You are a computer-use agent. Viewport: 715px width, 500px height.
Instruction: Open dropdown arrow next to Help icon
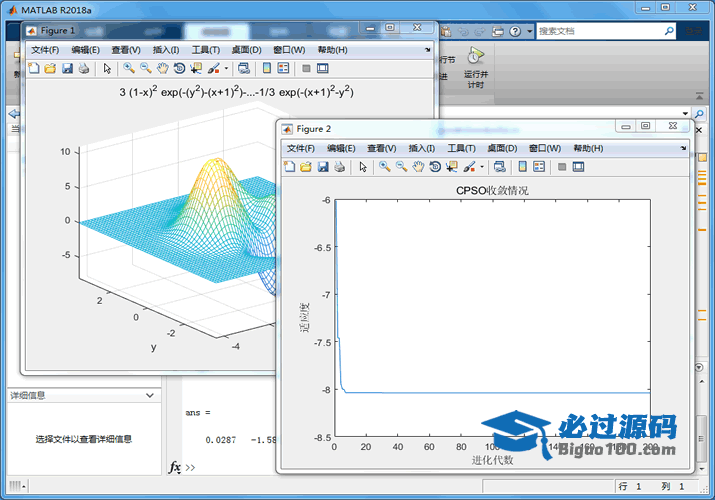[x=529, y=31]
